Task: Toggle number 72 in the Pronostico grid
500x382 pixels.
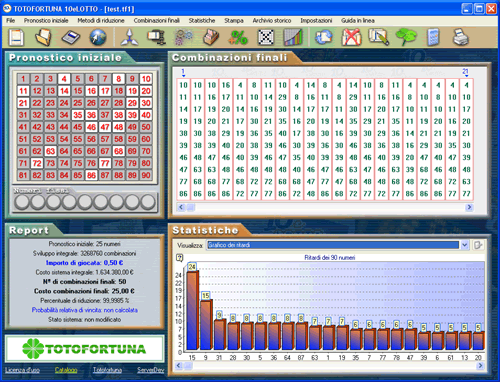Action: click(37, 163)
